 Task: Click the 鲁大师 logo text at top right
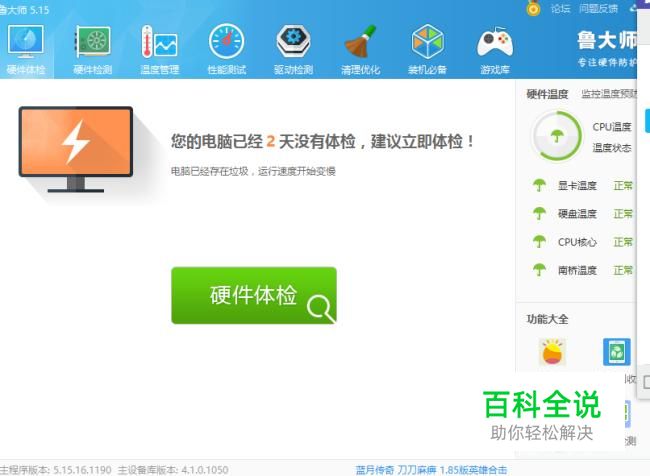click(x=607, y=41)
